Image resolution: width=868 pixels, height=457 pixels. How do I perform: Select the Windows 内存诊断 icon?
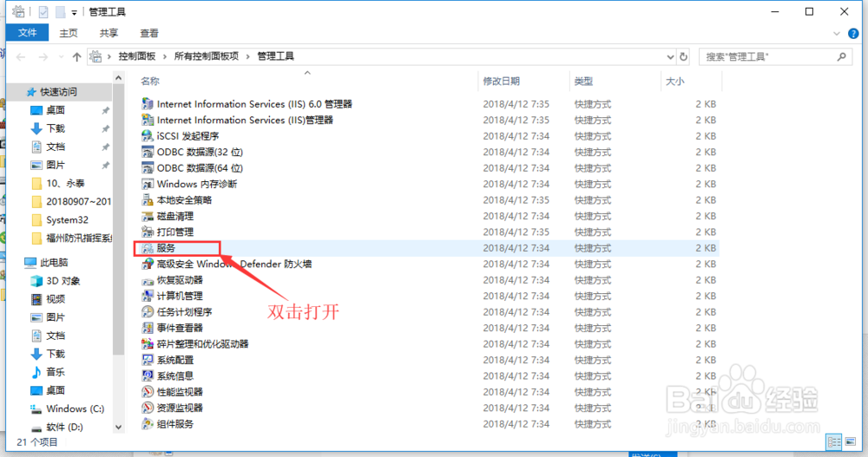[x=148, y=184]
